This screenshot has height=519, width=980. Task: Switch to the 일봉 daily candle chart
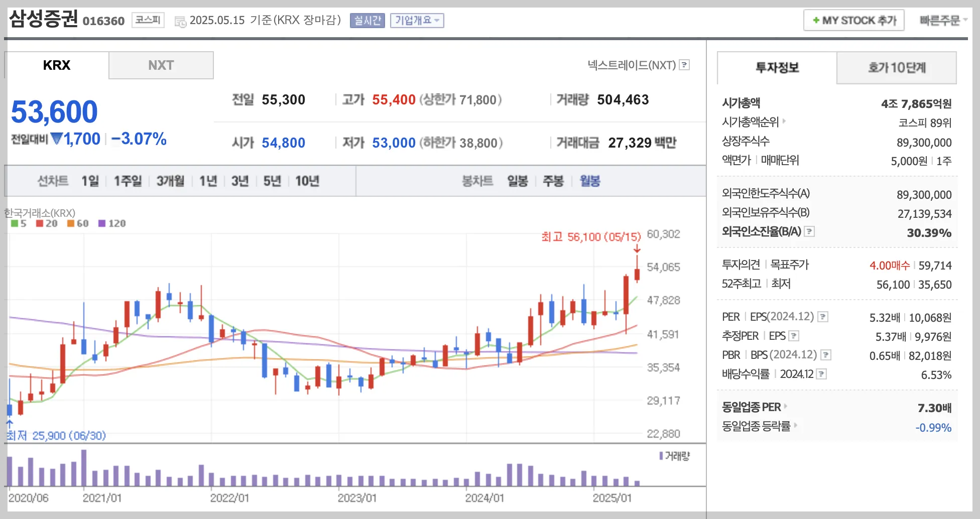click(517, 181)
